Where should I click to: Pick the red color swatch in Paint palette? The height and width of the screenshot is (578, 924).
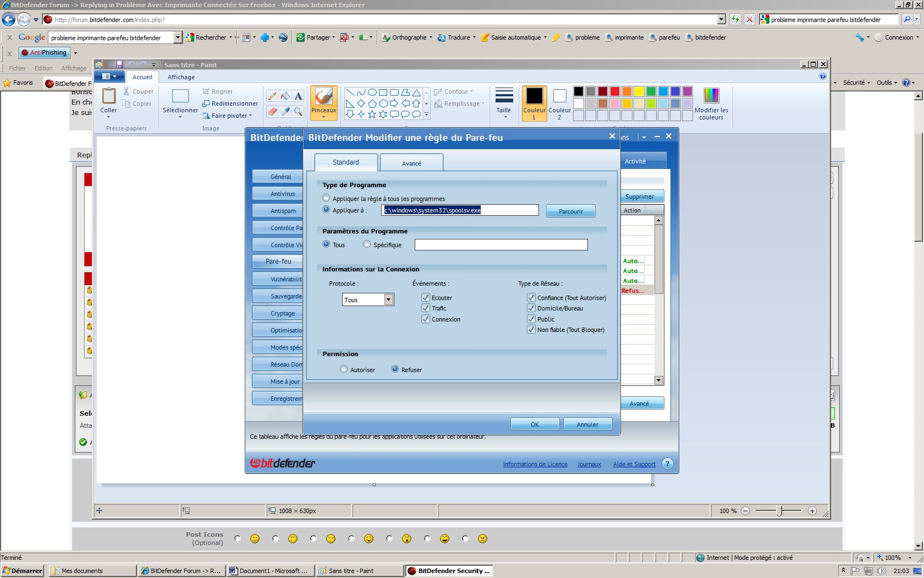615,91
